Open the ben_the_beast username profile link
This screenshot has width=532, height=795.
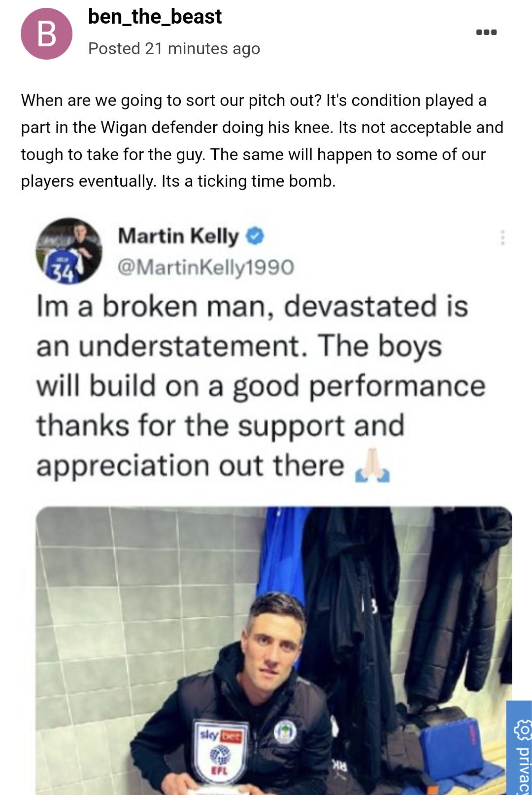[155, 17]
